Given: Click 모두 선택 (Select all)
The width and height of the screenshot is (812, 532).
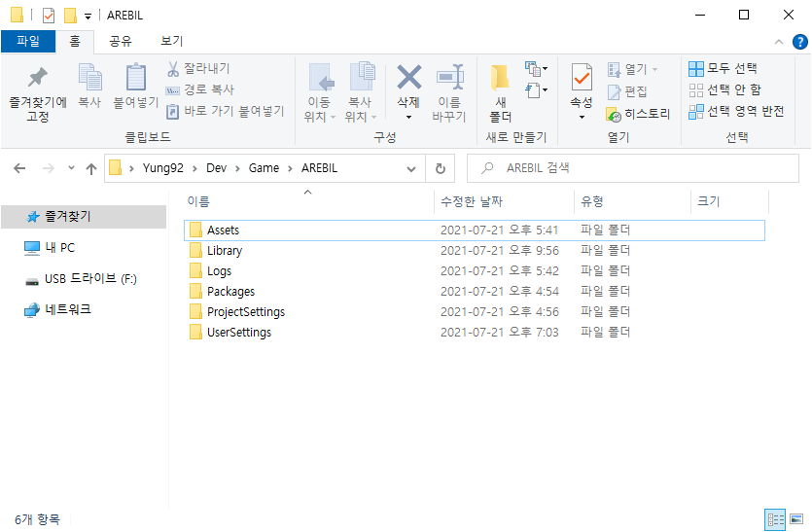Looking at the screenshot, I should pos(723,68).
